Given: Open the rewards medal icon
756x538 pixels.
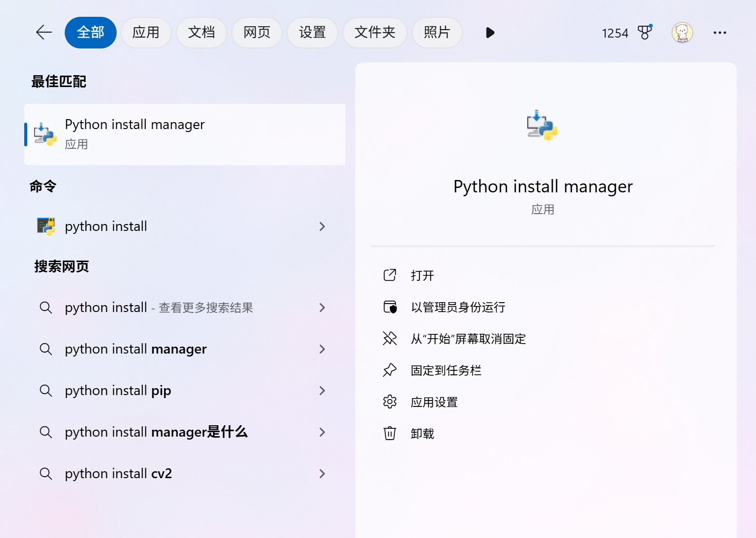Looking at the screenshot, I should [x=645, y=33].
